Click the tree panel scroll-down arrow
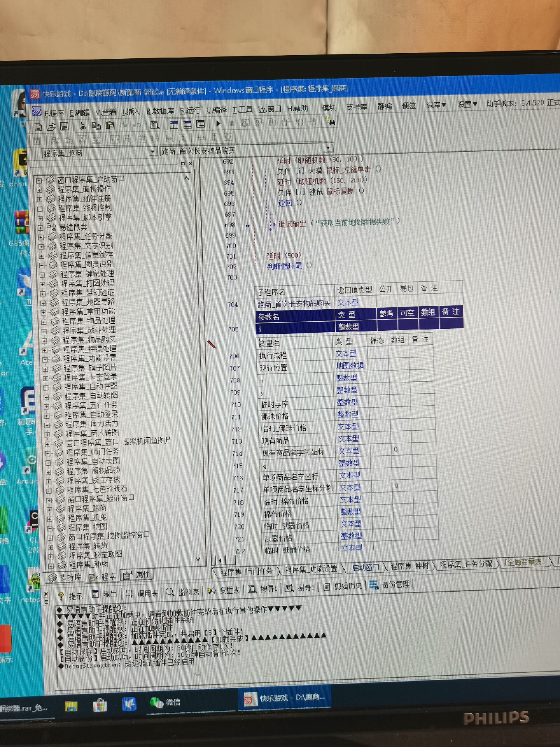Image resolution: width=560 pixels, height=747 pixels. pyautogui.click(x=198, y=559)
